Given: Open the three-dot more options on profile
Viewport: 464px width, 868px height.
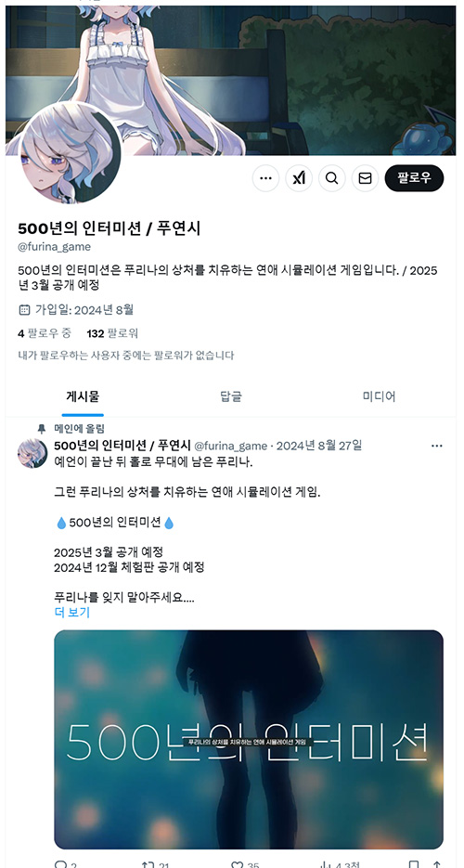Looking at the screenshot, I should pos(265,178).
